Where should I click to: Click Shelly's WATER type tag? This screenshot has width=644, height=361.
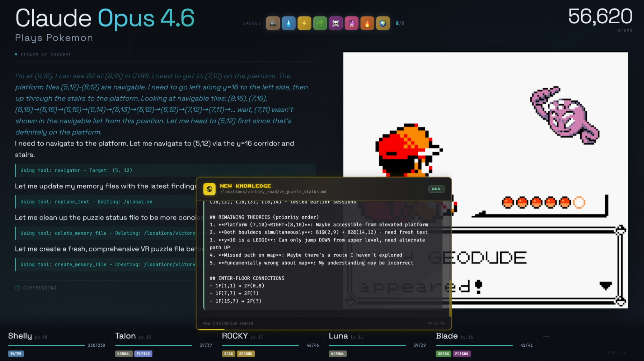click(x=16, y=354)
